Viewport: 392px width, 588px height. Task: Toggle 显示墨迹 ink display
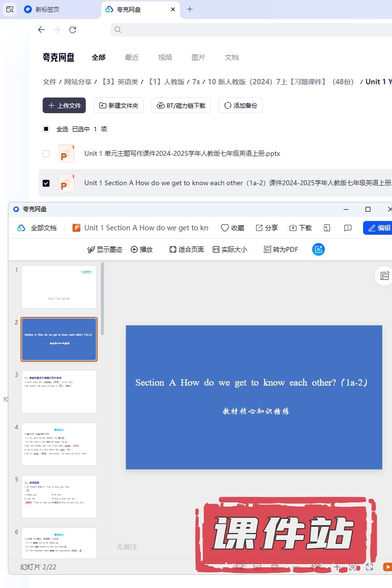pyautogui.click(x=105, y=249)
